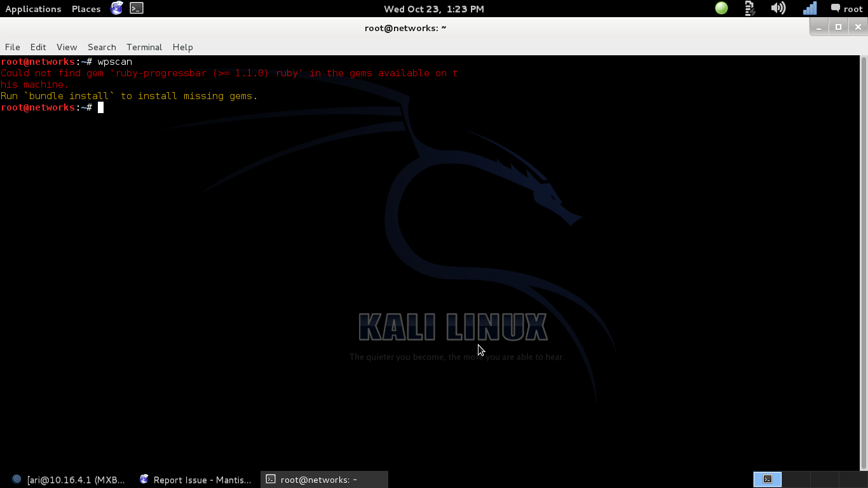Switch to the ari@10.16.4.1 taskbar window
Screen dimensions: 868x488
pyautogui.click(x=69, y=480)
